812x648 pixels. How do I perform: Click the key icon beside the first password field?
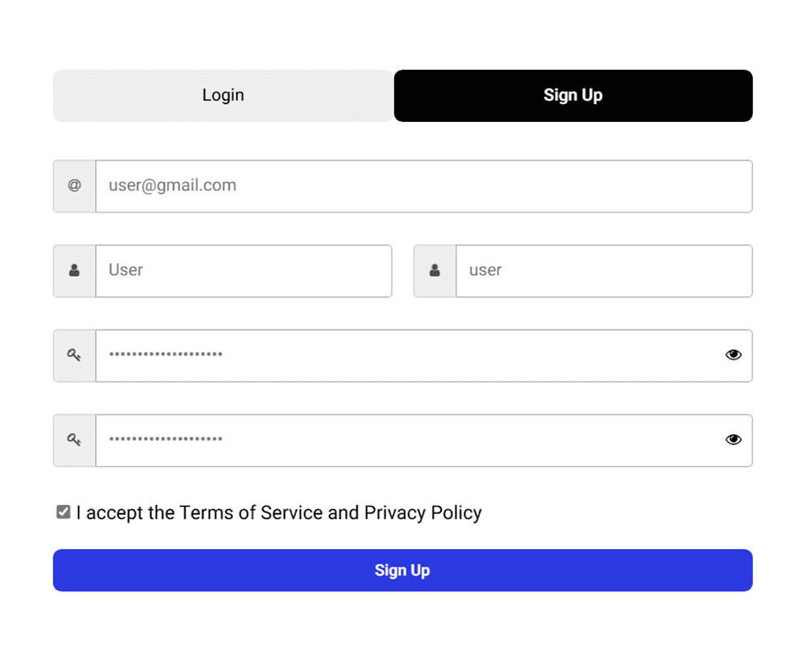coord(75,355)
